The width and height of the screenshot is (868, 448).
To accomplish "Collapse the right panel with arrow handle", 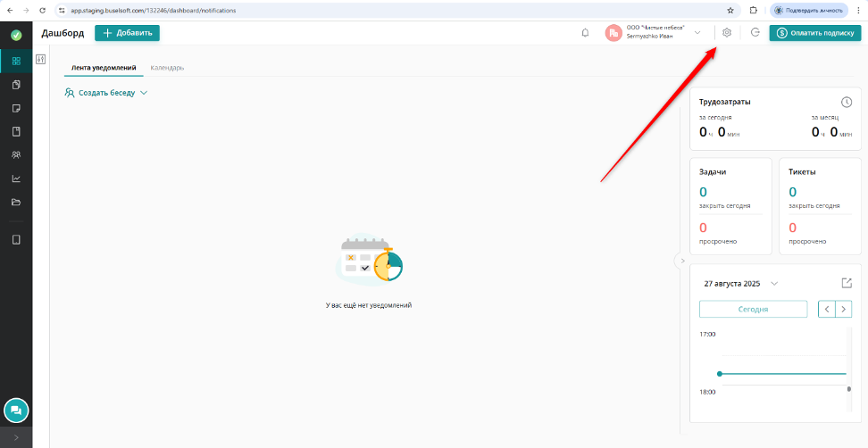I will [682, 260].
